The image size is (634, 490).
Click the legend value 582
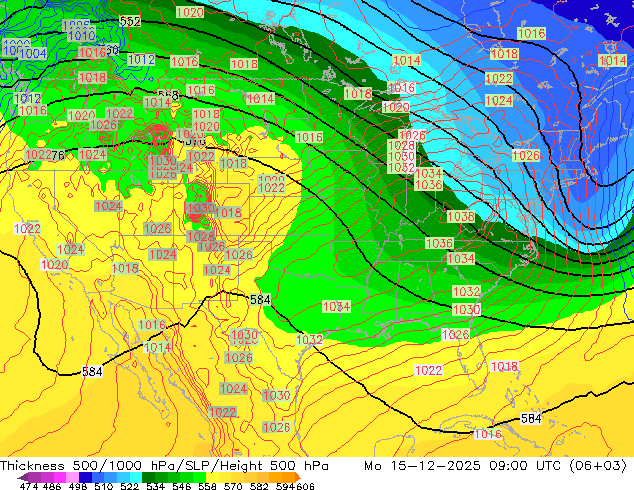pyautogui.click(x=259, y=486)
